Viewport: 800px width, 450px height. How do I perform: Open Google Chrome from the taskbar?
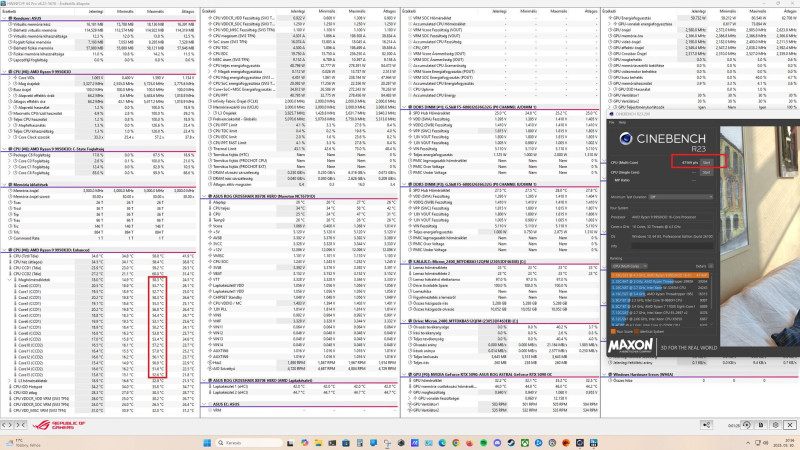tap(456, 443)
